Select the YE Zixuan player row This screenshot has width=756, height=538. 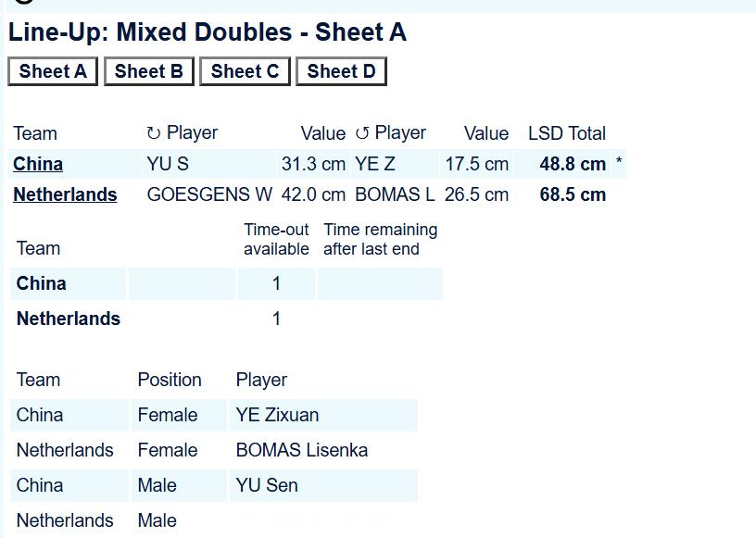click(x=214, y=415)
